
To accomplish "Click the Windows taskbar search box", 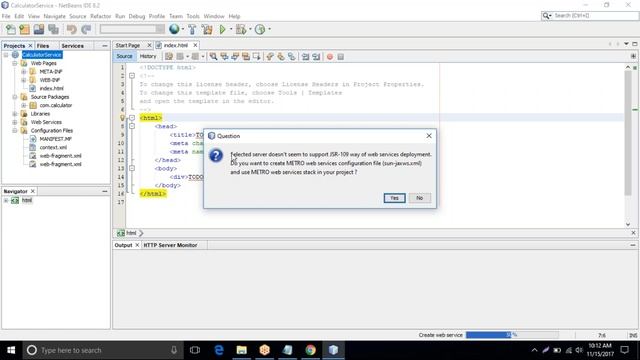I will 102,350.
